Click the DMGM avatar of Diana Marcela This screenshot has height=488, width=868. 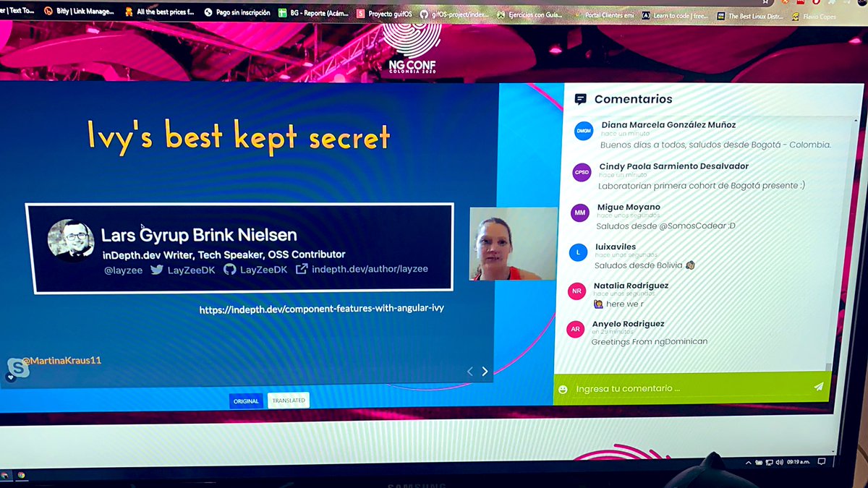[x=584, y=132]
